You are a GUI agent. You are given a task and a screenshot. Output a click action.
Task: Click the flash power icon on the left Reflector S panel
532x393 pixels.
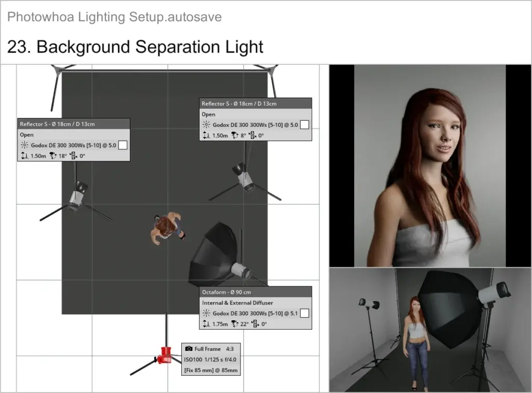click(24, 145)
